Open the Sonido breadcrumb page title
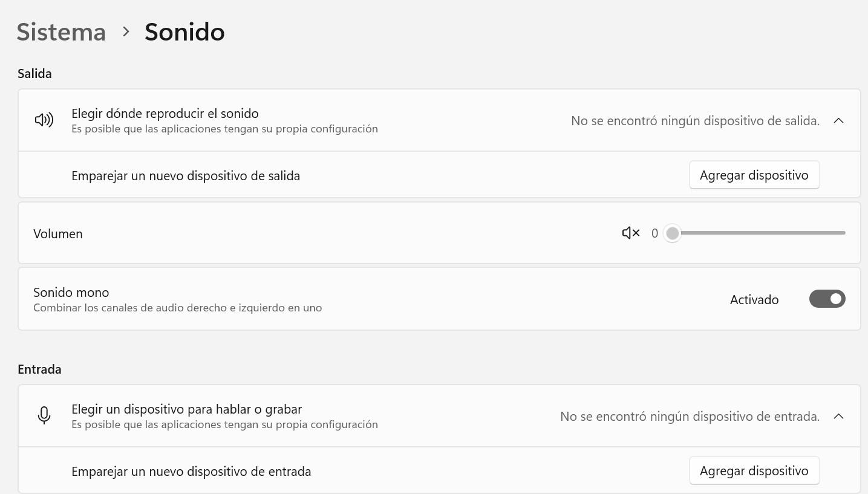Image resolution: width=868 pixels, height=494 pixels. (x=184, y=31)
